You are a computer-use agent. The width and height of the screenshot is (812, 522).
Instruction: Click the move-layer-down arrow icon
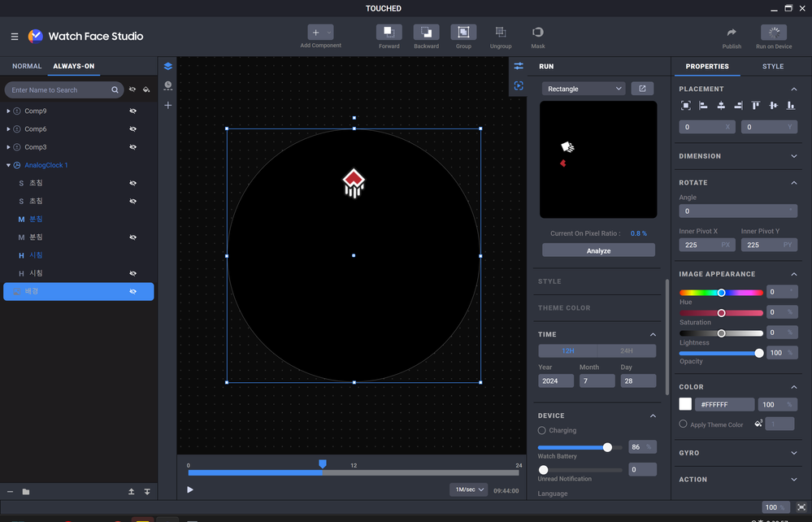[147, 491]
